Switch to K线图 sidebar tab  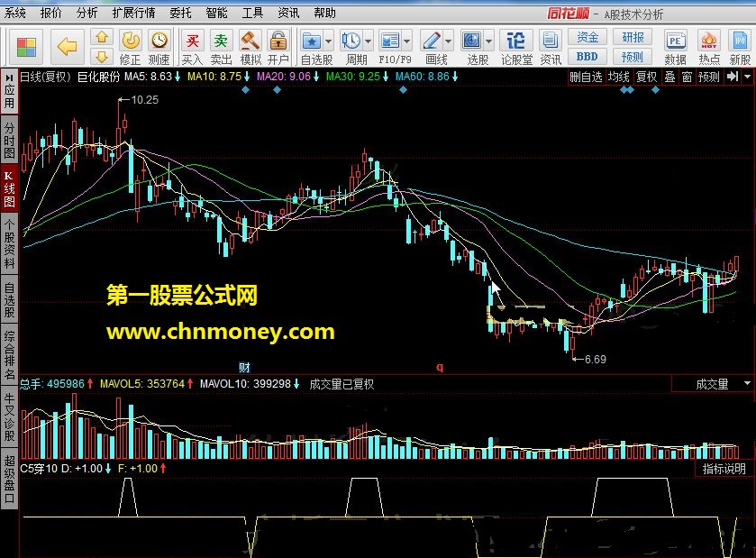(9, 189)
